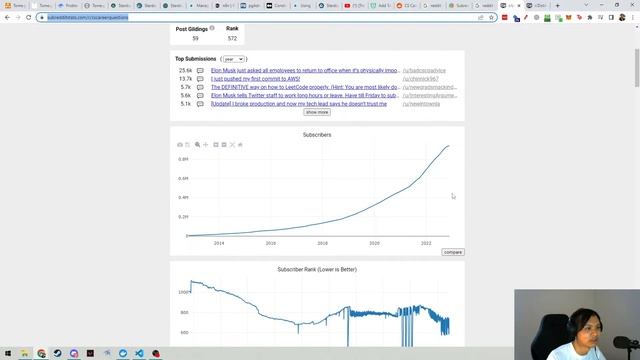This screenshot has height=360, width=640.
Task: Switch to the last browser tab before the plus
Action: (x=537, y=6)
